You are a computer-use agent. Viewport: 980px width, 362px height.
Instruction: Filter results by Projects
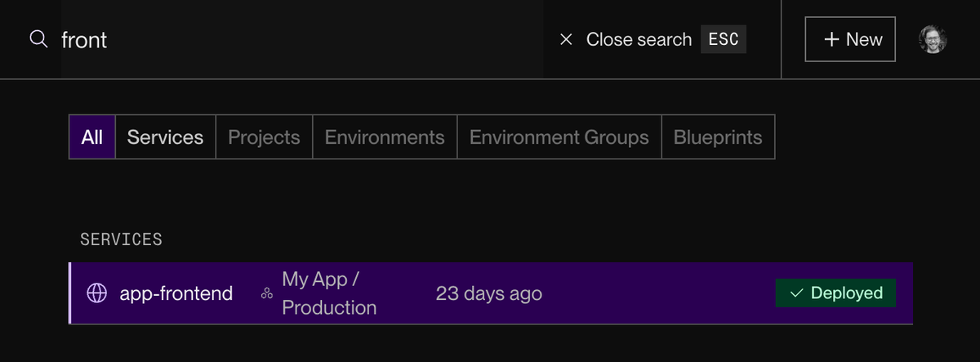[x=264, y=136]
